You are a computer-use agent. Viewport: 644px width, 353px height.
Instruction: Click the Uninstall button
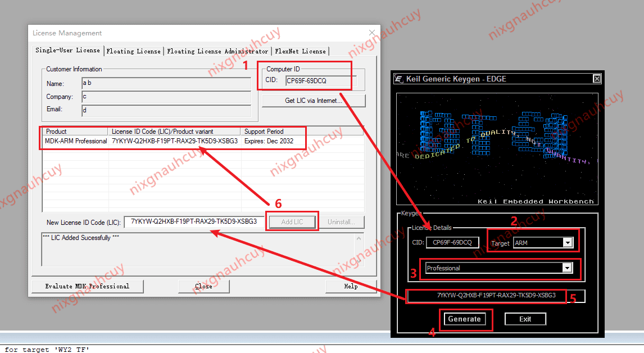(341, 222)
